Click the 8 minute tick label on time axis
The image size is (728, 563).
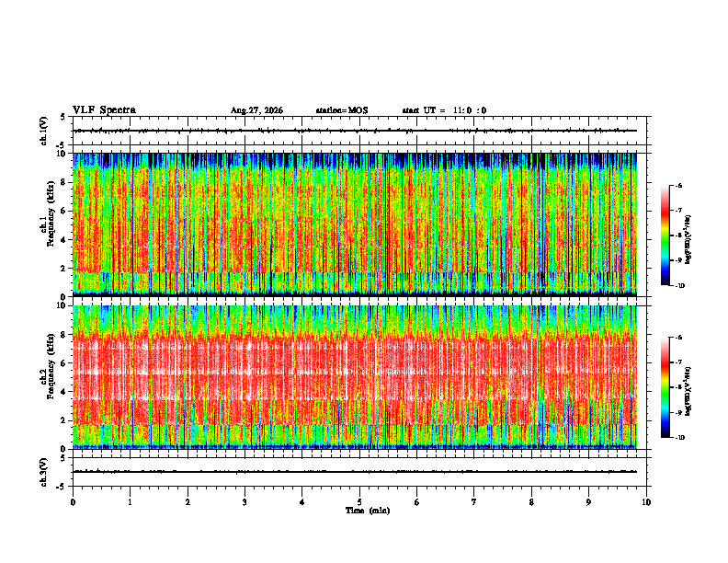coord(531,502)
